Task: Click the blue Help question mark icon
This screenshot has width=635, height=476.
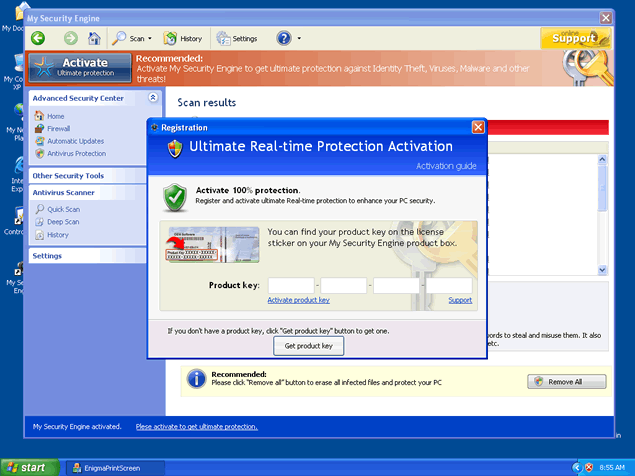Action: 283,38
